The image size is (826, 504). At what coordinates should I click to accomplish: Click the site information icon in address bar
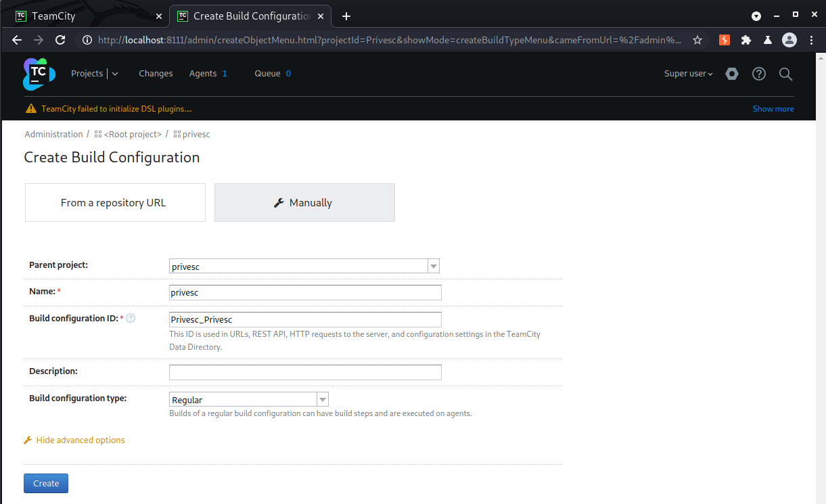pyautogui.click(x=87, y=40)
